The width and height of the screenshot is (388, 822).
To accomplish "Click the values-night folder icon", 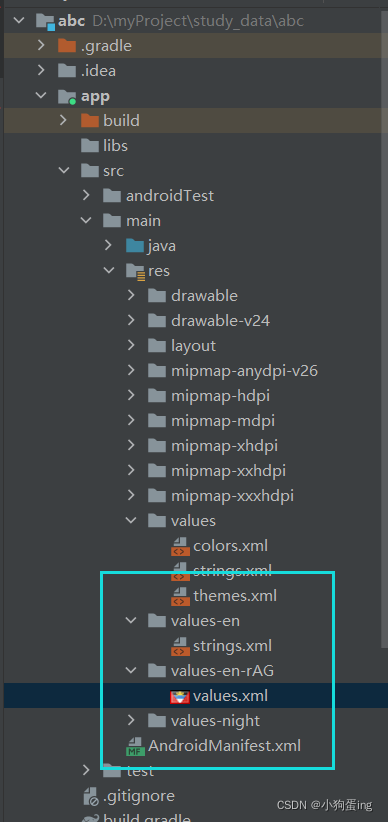I will (x=157, y=721).
